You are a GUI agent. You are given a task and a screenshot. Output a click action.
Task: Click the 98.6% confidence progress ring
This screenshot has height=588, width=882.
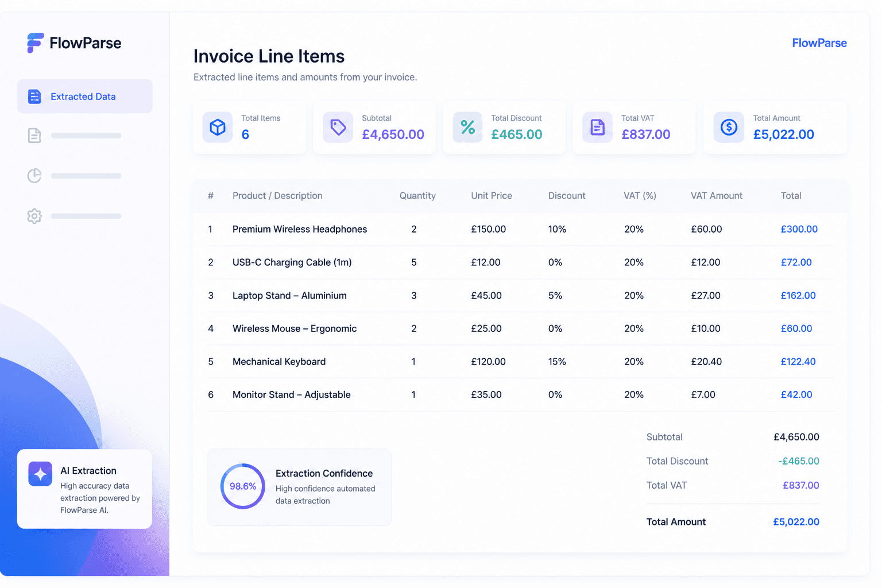243,486
